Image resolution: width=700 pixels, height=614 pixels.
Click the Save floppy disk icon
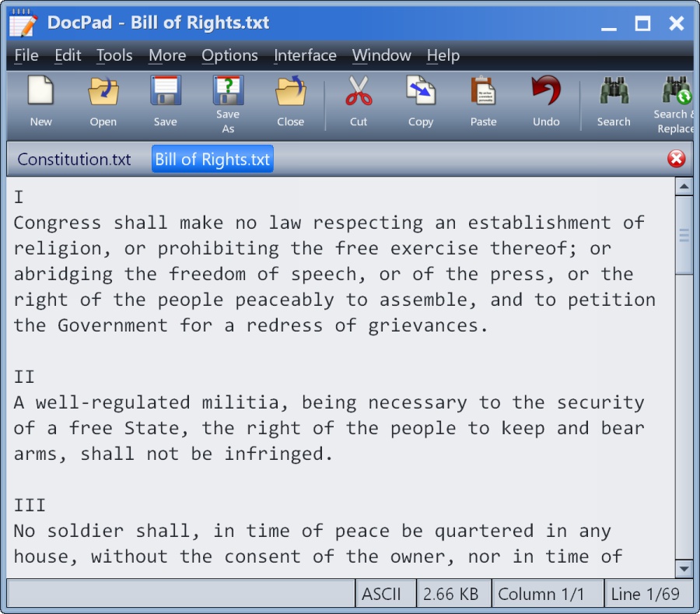(166, 90)
